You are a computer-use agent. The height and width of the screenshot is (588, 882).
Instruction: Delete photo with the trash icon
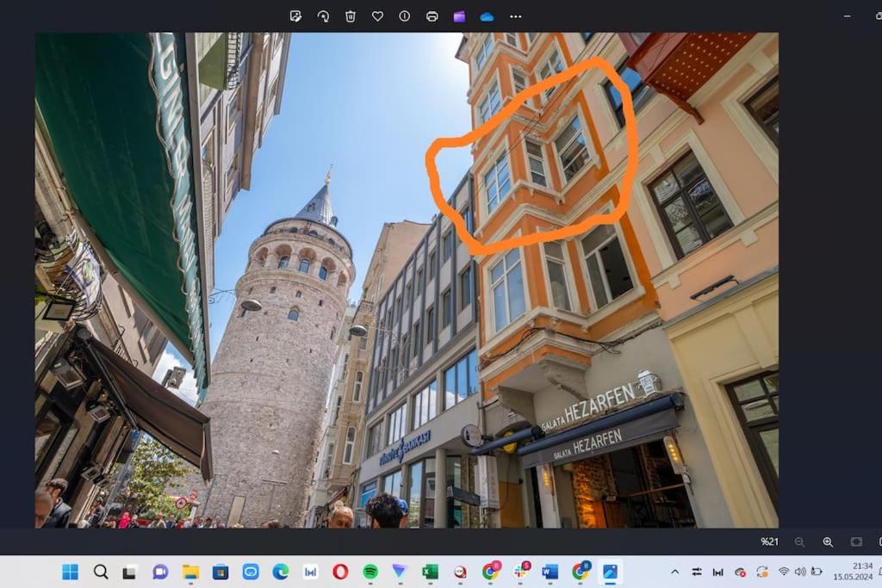[x=351, y=16]
